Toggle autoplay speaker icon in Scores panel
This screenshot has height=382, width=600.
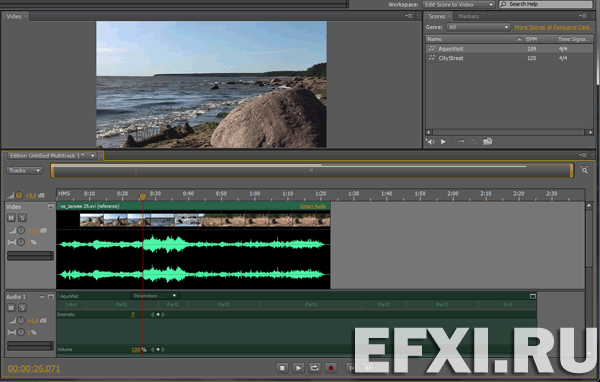pos(430,142)
